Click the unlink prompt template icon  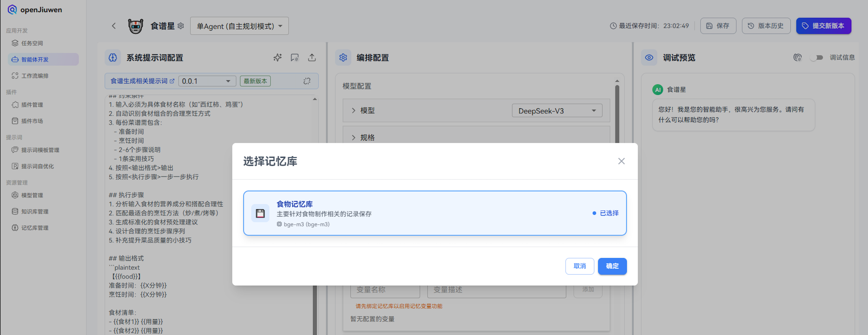307,81
